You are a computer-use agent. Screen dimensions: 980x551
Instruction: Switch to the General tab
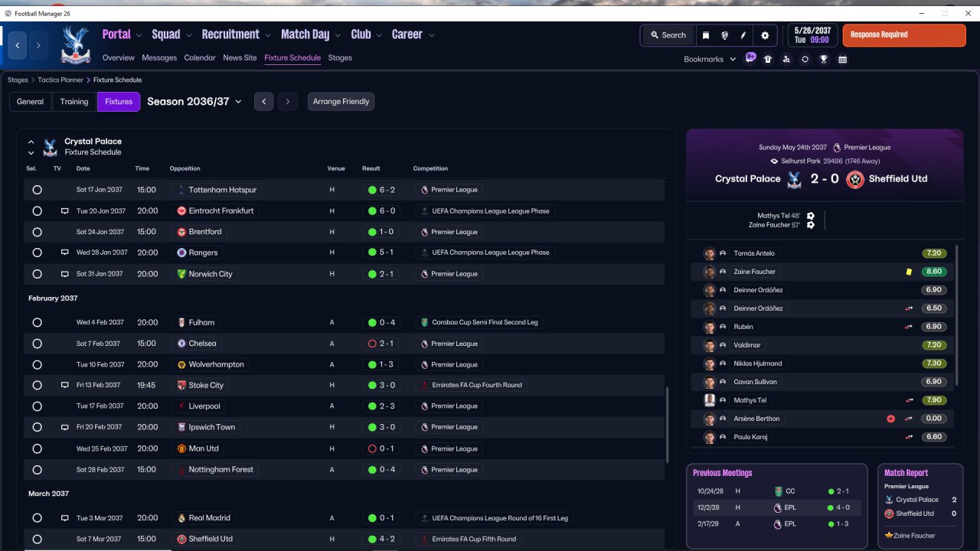[31, 102]
